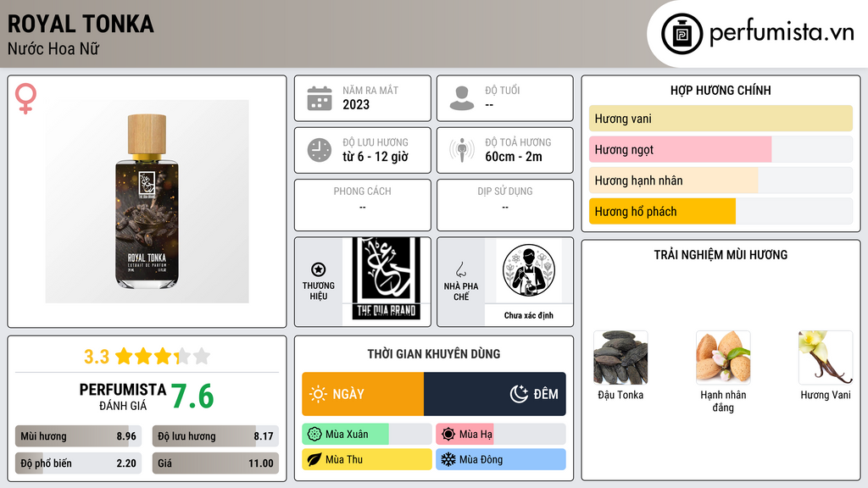Image resolution: width=868 pixels, height=488 pixels.
Task: Click the Royal Tonka bottle image
Action: tap(147, 202)
